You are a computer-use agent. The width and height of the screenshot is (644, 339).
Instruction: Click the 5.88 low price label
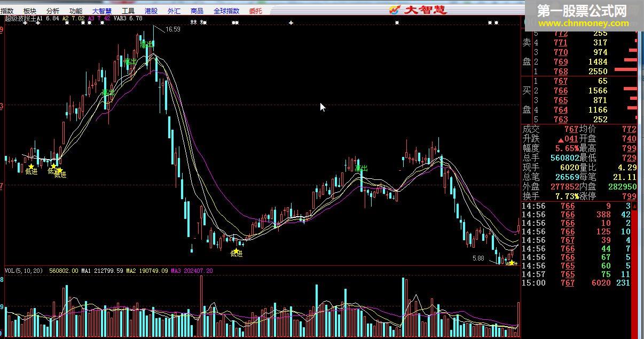click(x=478, y=258)
